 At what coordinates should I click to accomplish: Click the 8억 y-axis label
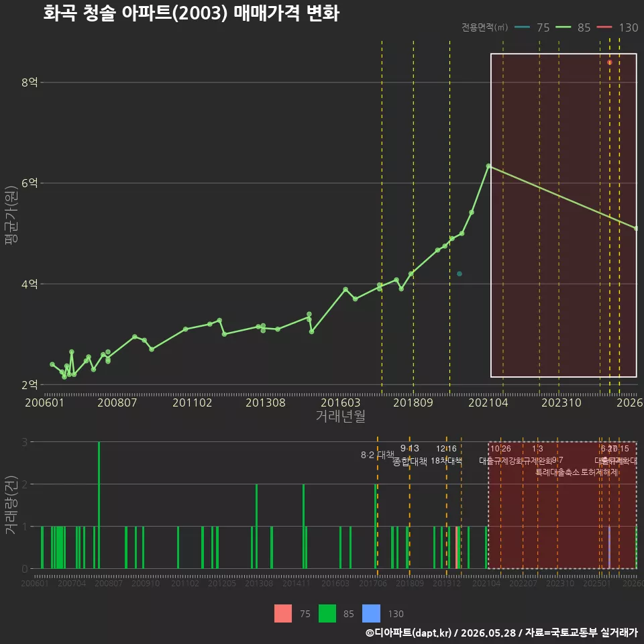tap(30, 82)
